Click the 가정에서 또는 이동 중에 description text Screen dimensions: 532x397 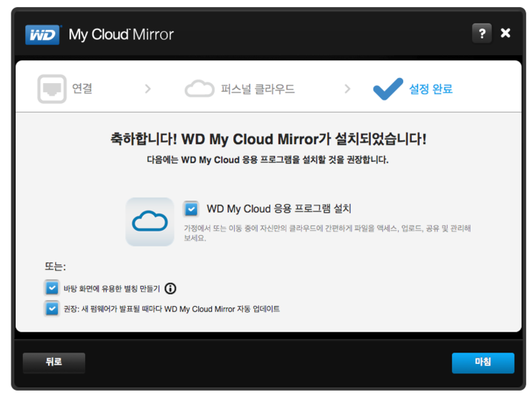coord(327,233)
